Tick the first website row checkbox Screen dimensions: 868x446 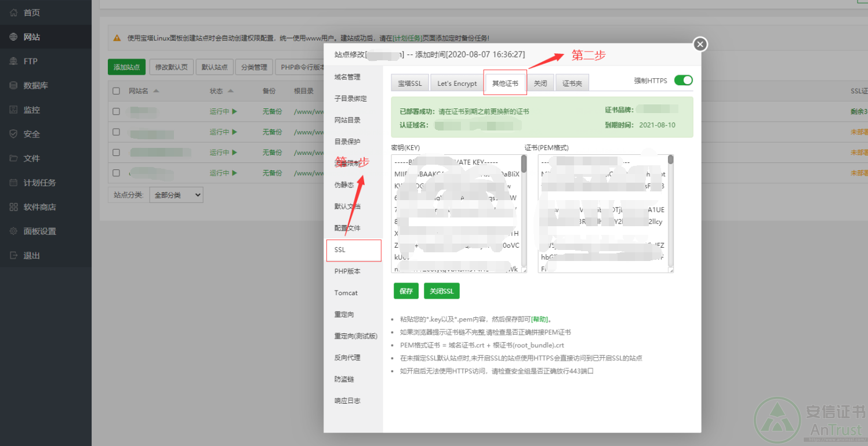117,111
